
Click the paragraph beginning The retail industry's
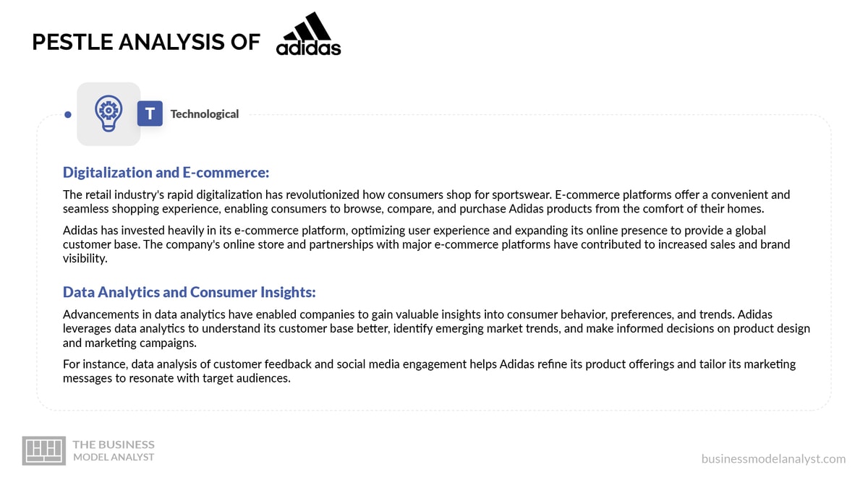click(x=427, y=201)
